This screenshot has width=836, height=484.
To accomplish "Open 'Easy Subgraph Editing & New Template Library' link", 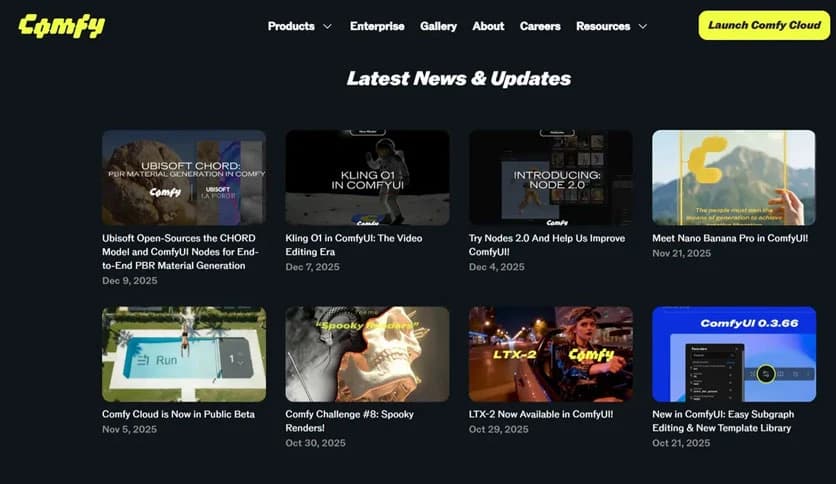I will [723, 421].
